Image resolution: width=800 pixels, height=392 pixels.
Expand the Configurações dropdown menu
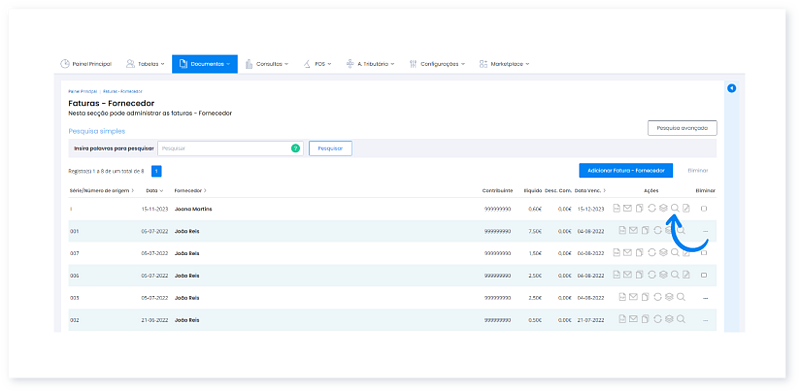point(437,64)
